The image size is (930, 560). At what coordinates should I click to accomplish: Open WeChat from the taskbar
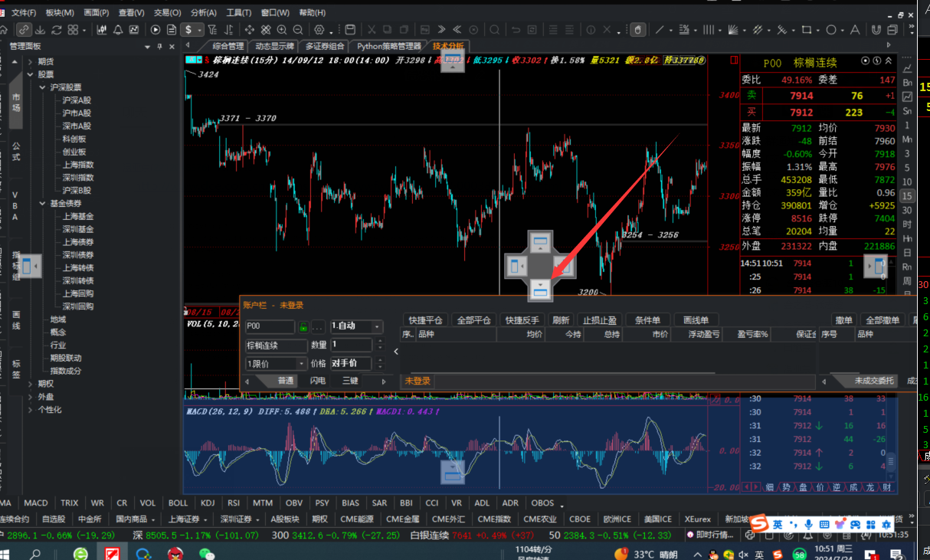(206, 552)
